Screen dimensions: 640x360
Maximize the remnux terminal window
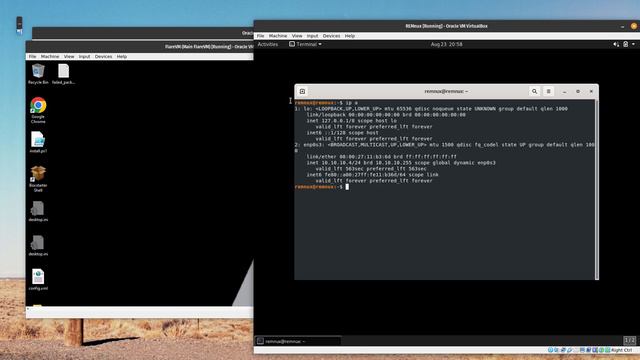click(x=578, y=91)
